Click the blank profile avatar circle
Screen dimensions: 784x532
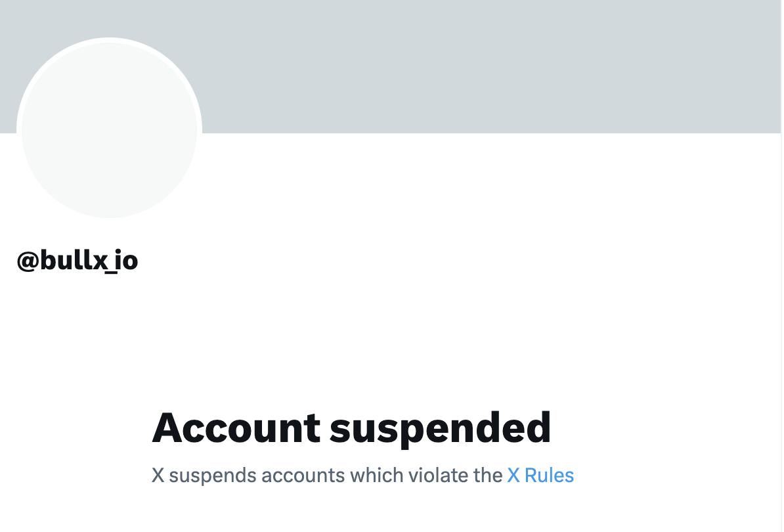(109, 129)
